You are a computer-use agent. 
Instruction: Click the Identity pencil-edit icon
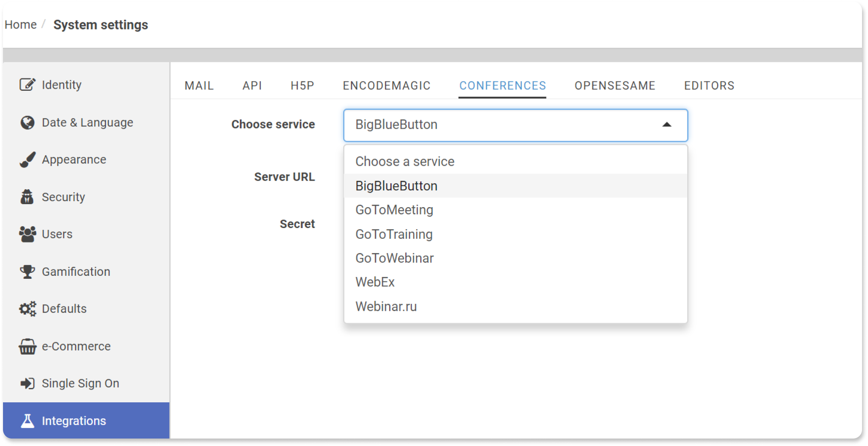point(28,85)
